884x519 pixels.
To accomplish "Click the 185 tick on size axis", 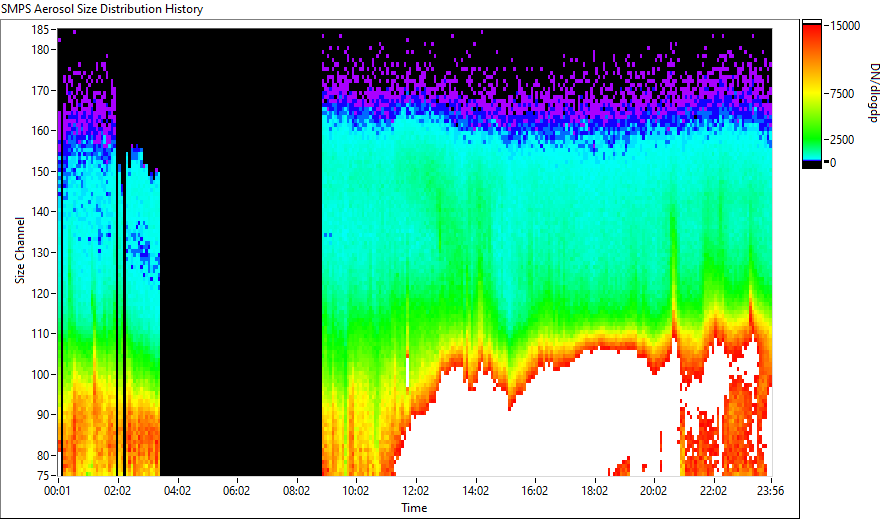I will click(39, 29).
